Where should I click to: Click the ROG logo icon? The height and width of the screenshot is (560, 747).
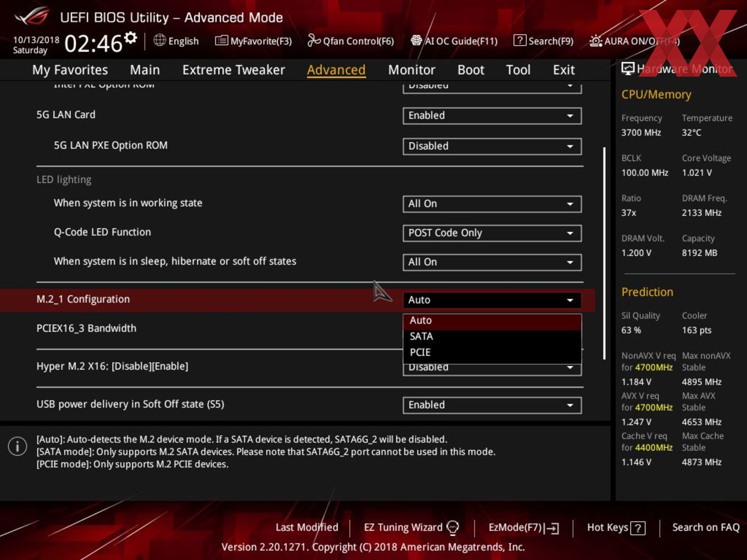[x=32, y=16]
